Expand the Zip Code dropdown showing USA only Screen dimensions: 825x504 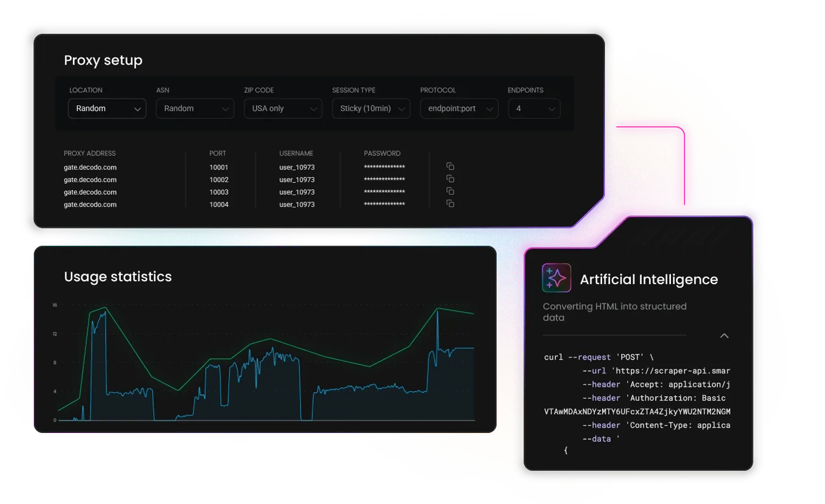283,109
